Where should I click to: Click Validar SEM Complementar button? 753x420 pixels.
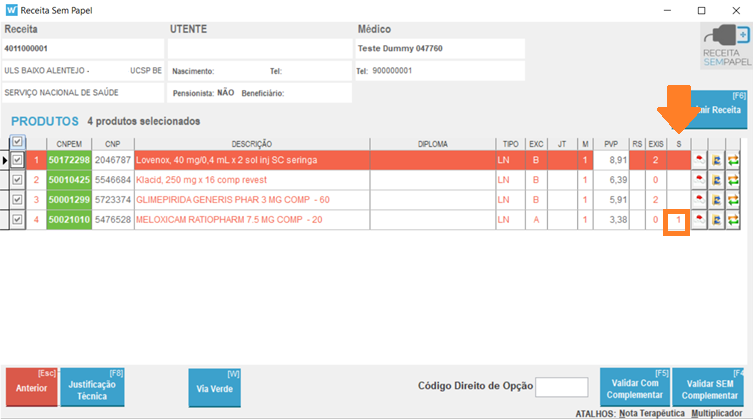click(711, 388)
